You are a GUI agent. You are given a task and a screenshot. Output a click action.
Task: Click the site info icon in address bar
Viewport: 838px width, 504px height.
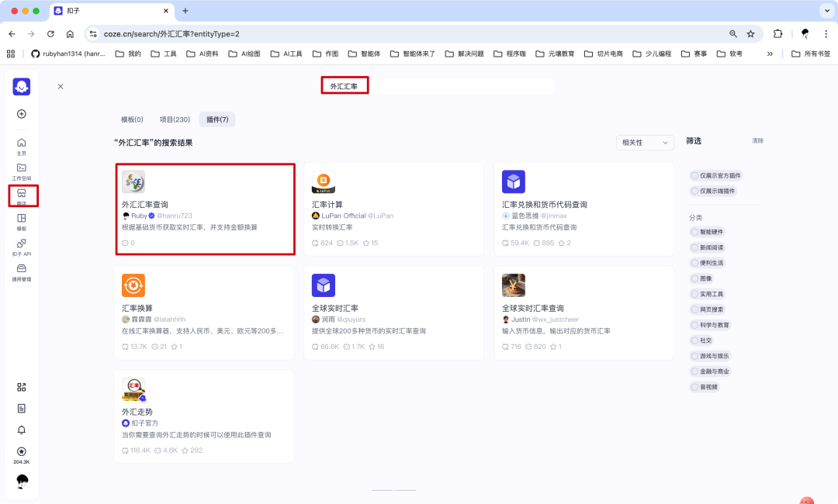click(93, 33)
